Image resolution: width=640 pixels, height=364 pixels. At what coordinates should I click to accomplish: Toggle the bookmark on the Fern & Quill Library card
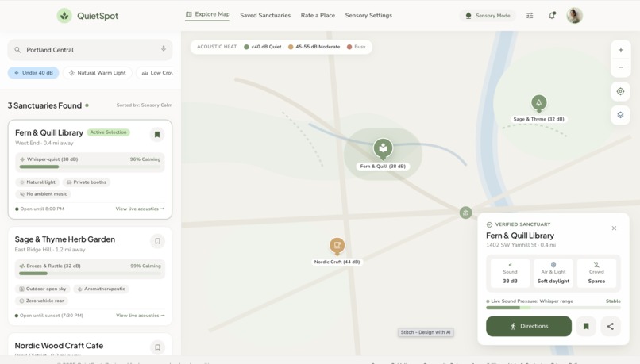(157, 135)
